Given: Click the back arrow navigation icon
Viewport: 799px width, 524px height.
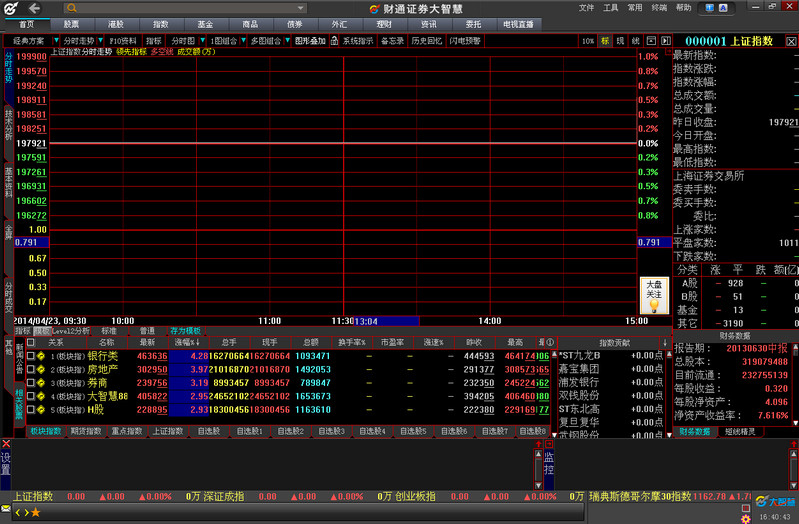Looking at the screenshot, I should click(34, 8).
